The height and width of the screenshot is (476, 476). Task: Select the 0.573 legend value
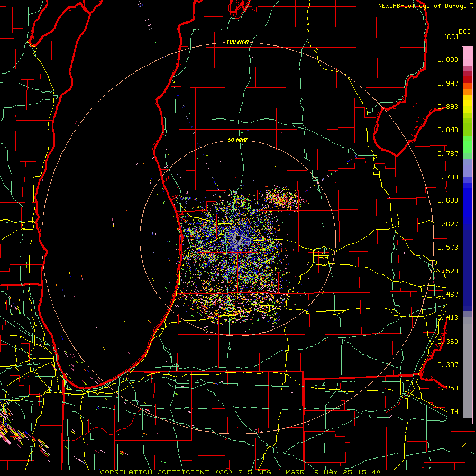pos(448,248)
